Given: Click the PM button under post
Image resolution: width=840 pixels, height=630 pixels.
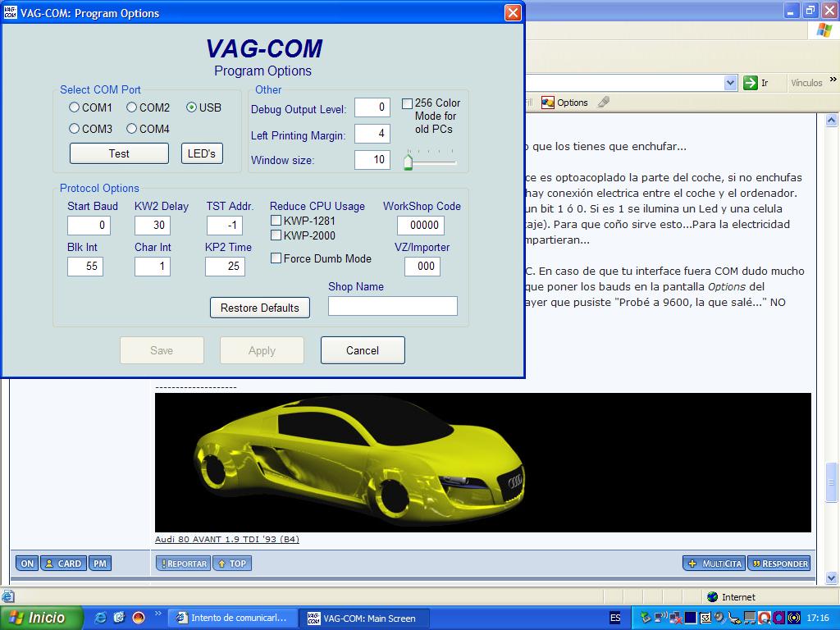Looking at the screenshot, I should (x=100, y=564).
